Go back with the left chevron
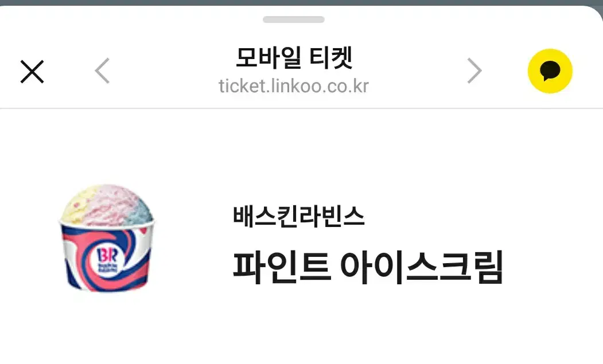This screenshot has height=364, width=603. point(102,71)
